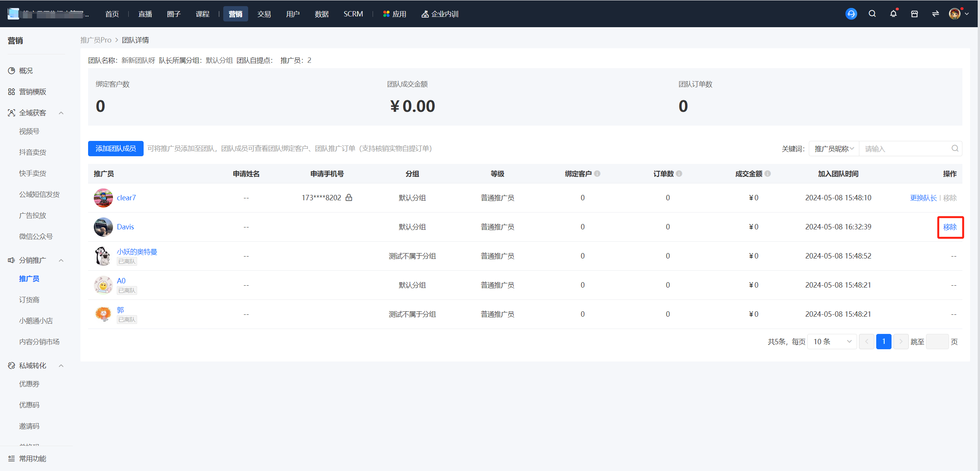Open notifications bell
Screen dimensions: 980x471
(x=893, y=14)
